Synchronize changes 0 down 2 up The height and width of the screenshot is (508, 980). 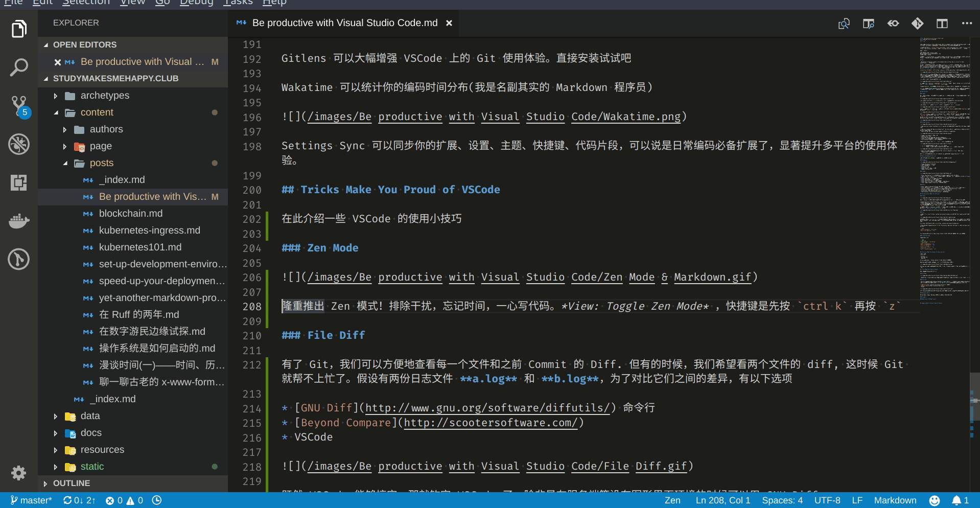pyautogui.click(x=79, y=500)
